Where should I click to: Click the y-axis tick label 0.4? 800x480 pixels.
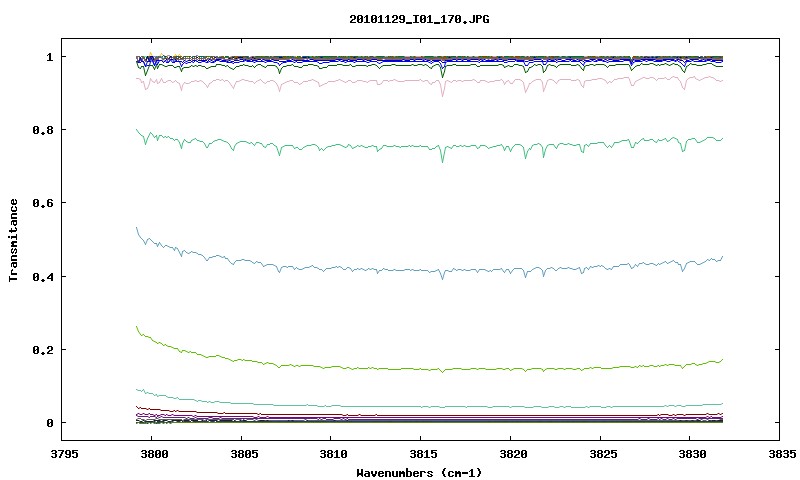pos(42,276)
